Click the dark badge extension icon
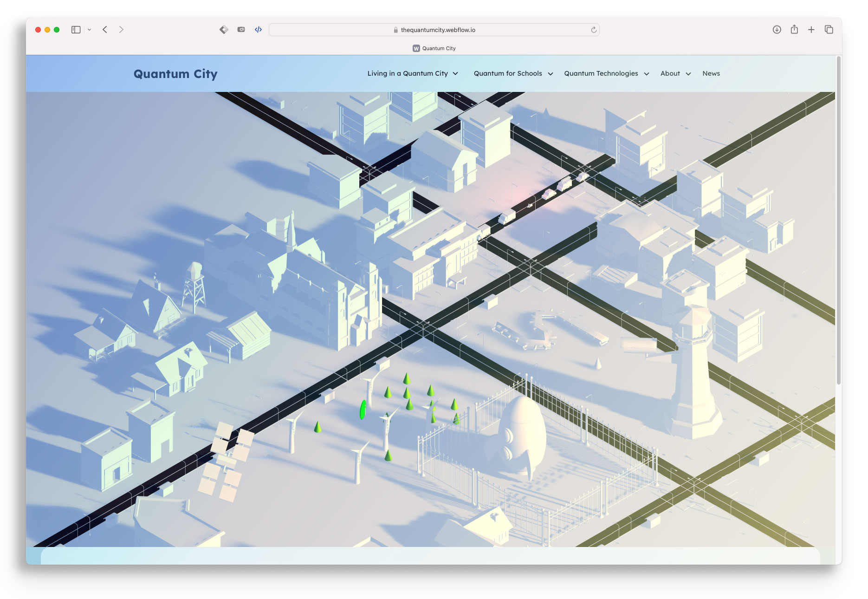Viewport: 868px width, 599px height. click(x=241, y=29)
